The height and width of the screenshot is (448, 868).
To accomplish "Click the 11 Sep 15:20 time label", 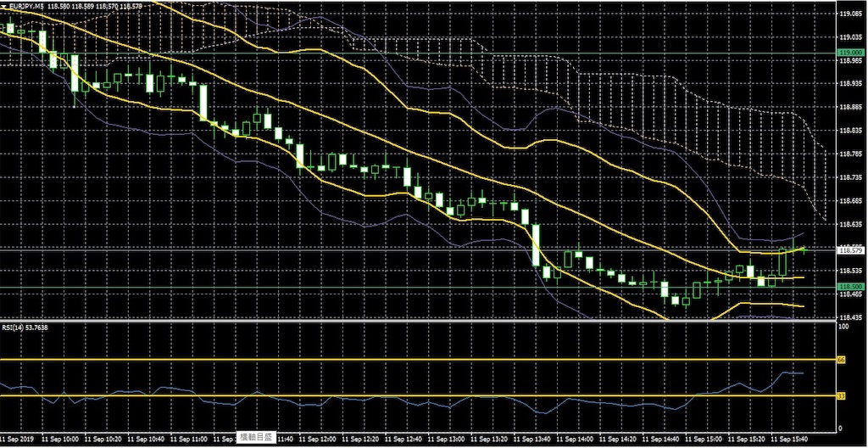I will pos(746,439).
